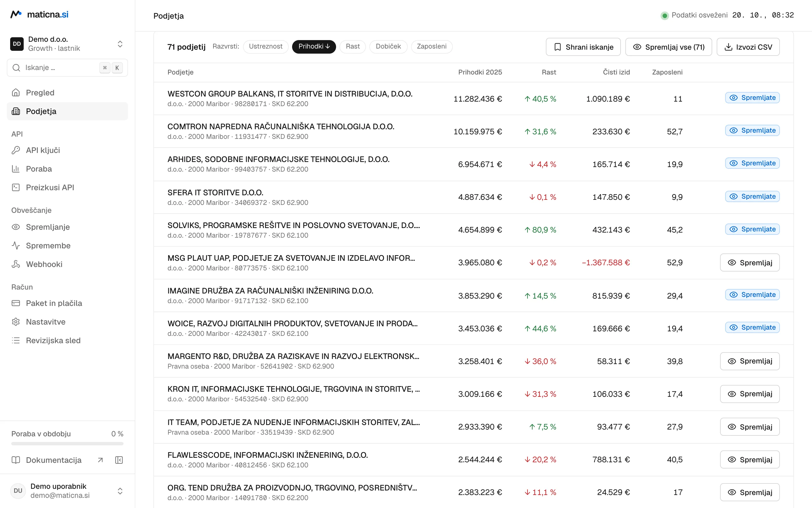The image size is (812, 508).
Task: Open Pregled home page
Action: pyautogui.click(x=67, y=92)
